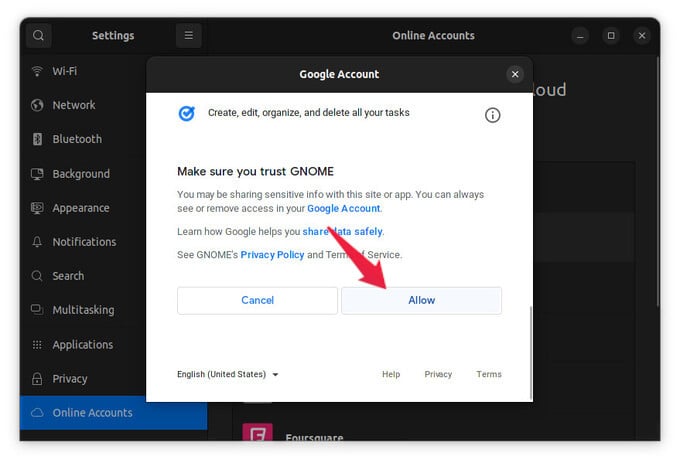Screen dimensions: 680x463
Task: Open the Settings hamburger menu
Action: pyautogui.click(x=189, y=36)
